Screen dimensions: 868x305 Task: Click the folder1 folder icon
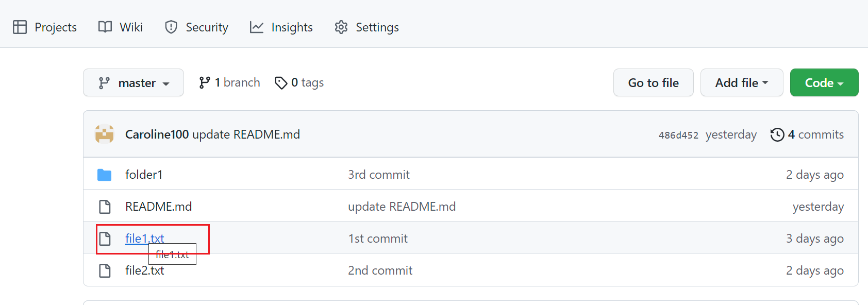105,175
